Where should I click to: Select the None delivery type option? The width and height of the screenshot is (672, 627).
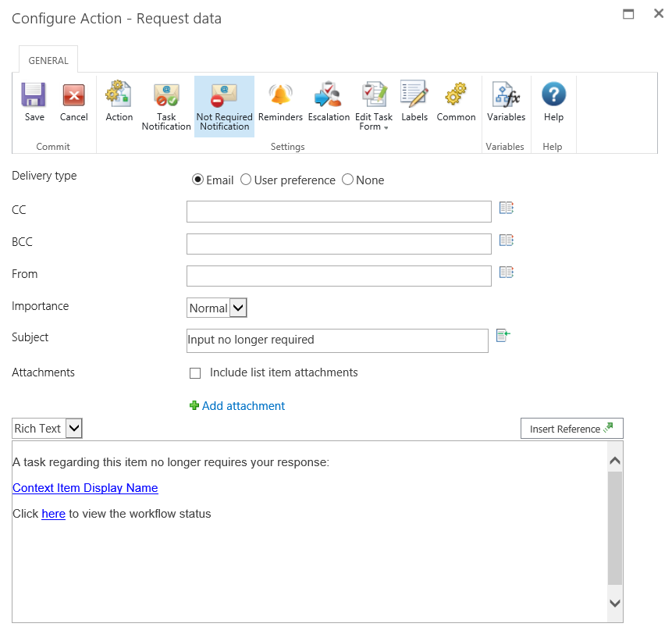[348, 180]
